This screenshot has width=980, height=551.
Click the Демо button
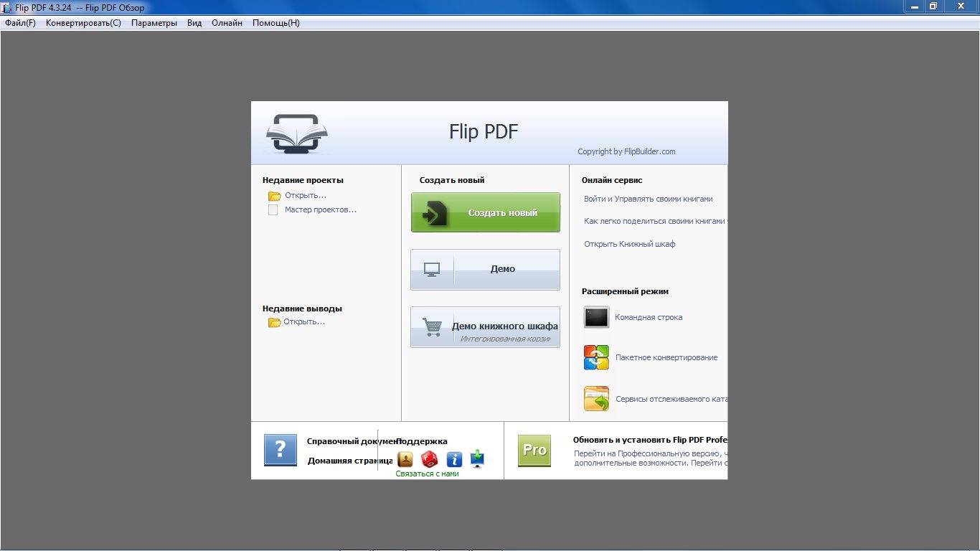[x=485, y=269]
